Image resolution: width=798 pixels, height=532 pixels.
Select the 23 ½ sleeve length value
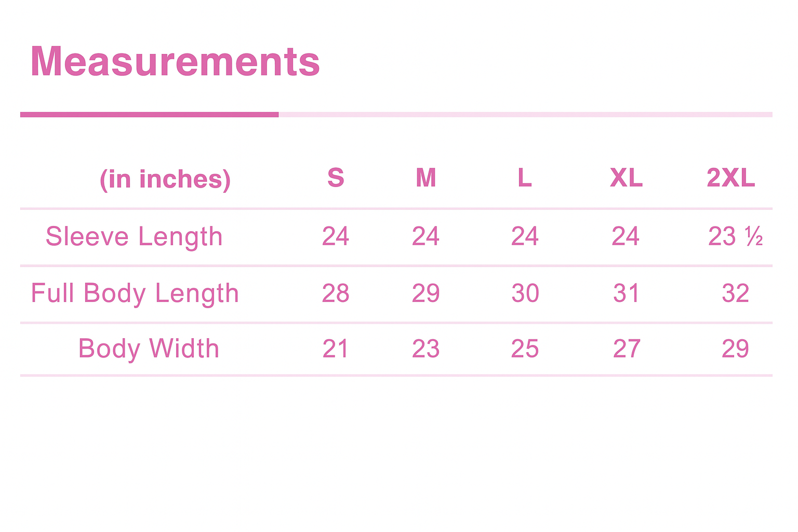point(735,237)
